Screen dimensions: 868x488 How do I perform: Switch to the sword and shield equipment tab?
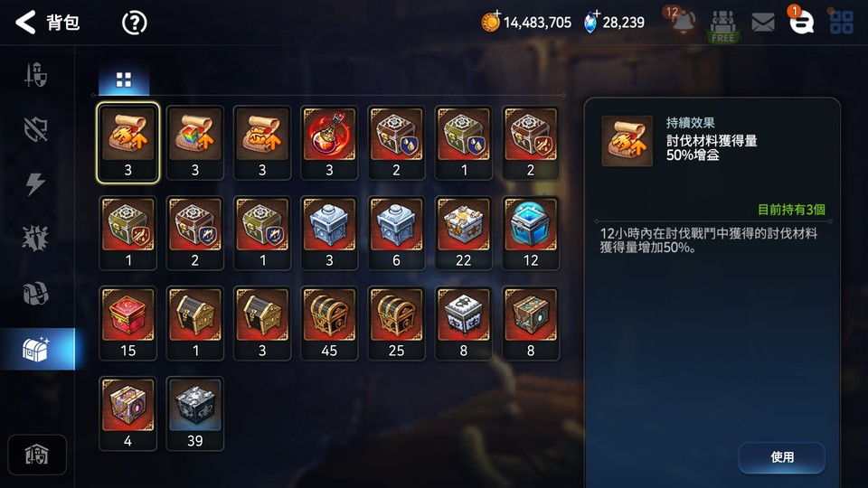coord(36,75)
